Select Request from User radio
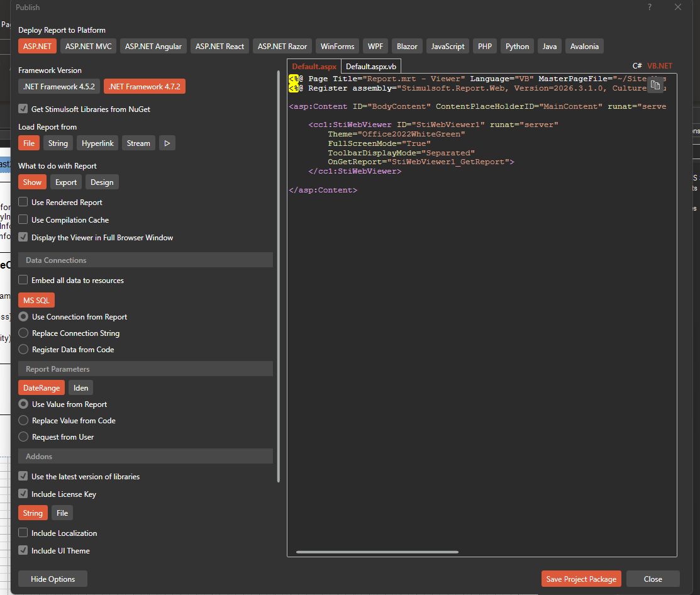 click(23, 437)
